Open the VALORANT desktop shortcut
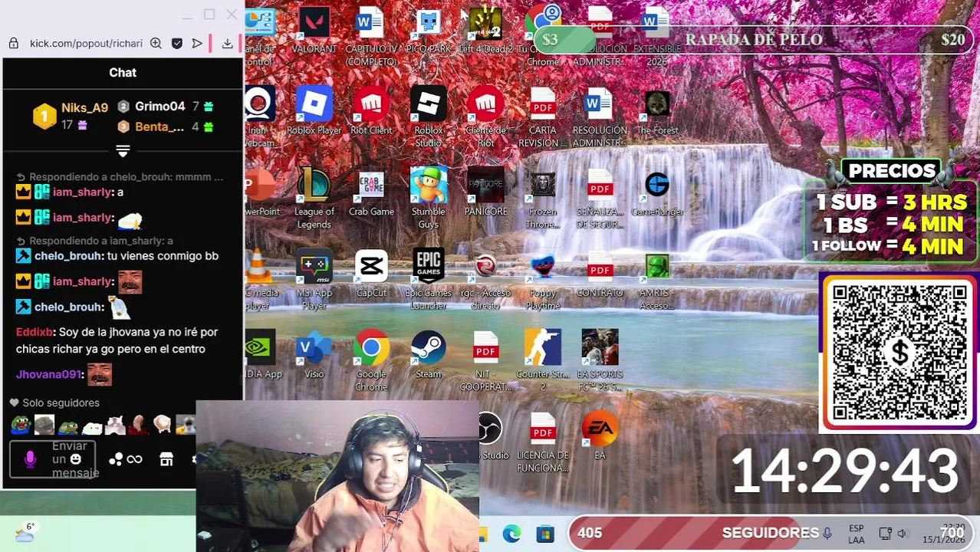980x552 pixels. 314,31
